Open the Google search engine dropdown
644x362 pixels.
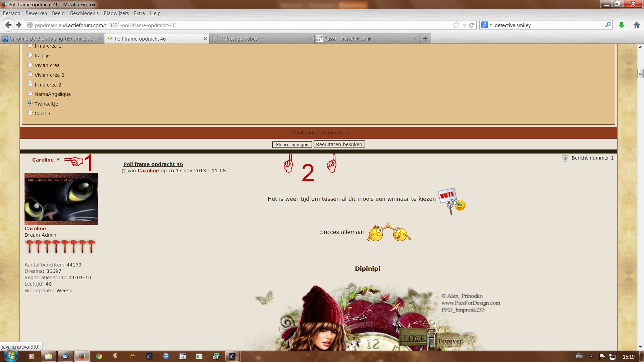(x=486, y=25)
